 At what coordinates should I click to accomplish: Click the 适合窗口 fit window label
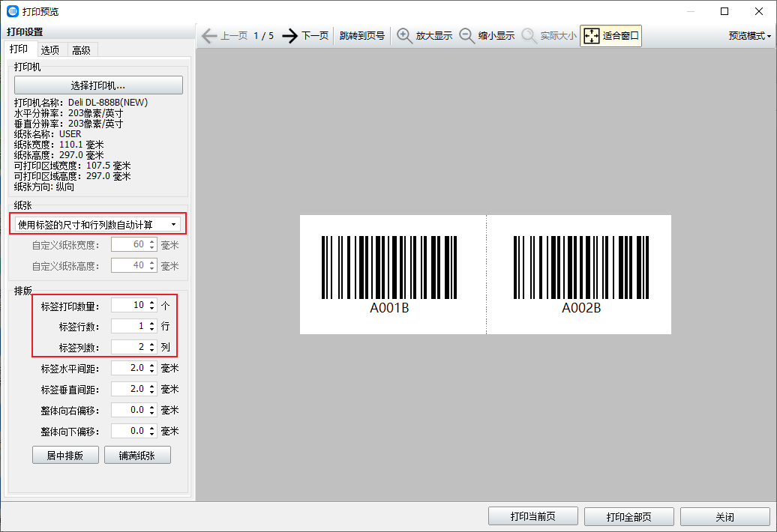click(x=621, y=36)
